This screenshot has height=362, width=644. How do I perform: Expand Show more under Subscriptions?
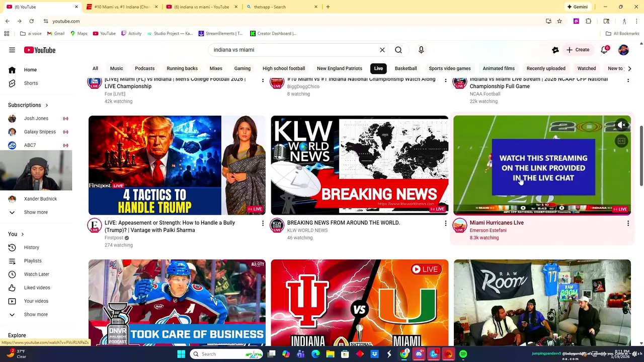[36, 212]
